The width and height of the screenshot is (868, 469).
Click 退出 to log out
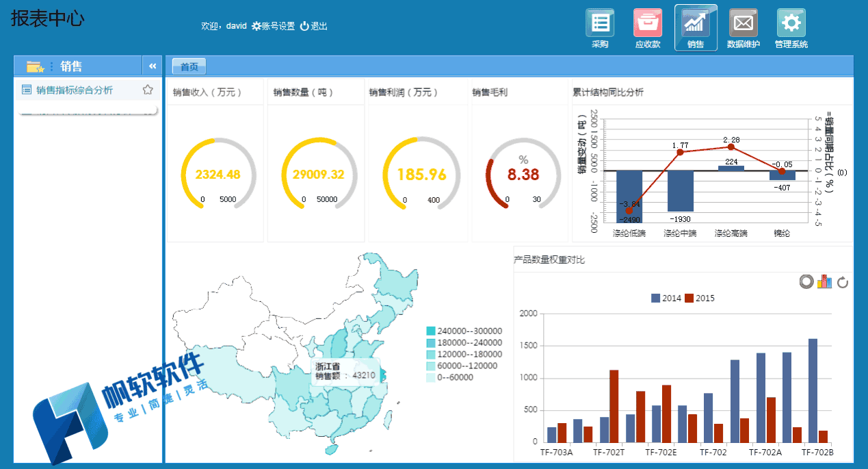click(314, 26)
